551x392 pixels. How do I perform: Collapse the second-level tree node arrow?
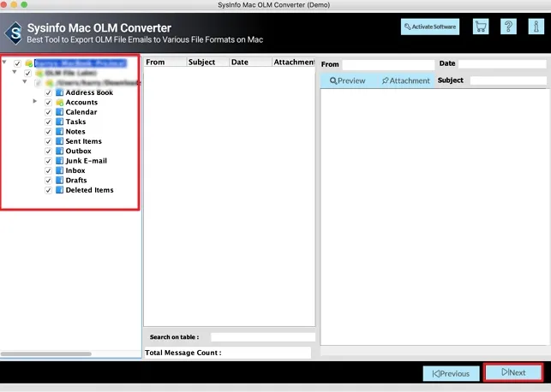[x=15, y=72]
